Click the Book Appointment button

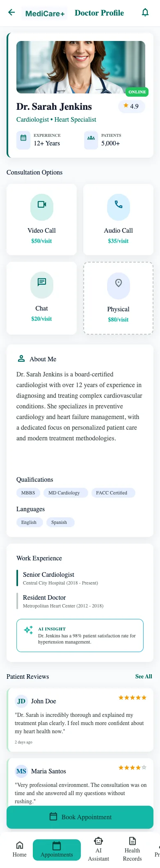[80, 817]
